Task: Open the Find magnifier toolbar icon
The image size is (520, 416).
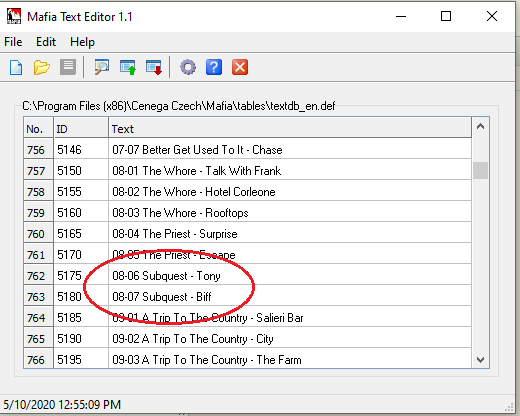Action: [x=102, y=67]
